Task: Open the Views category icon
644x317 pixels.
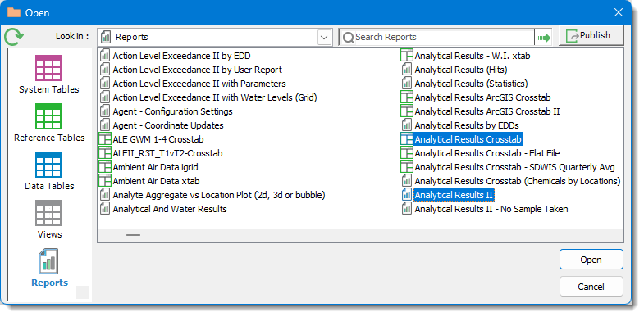Action: point(48,213)
